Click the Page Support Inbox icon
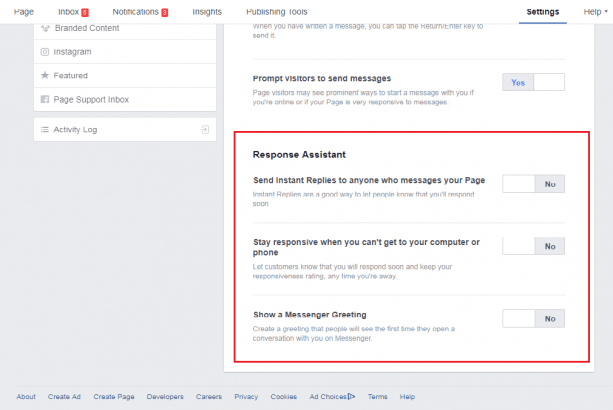613x410 pixels. click(44, 100)
